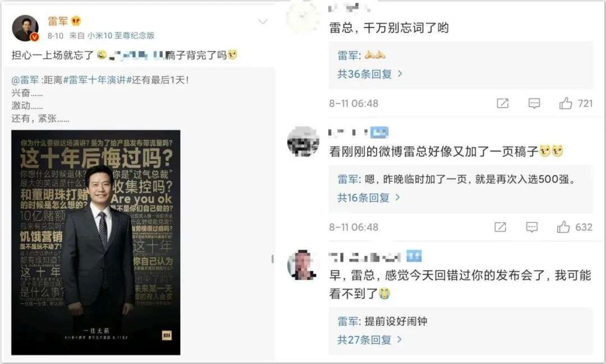Screen dimensions: 606x364
Task: Reply to the 千万别忘词 comment
Action: pos(534,103)
